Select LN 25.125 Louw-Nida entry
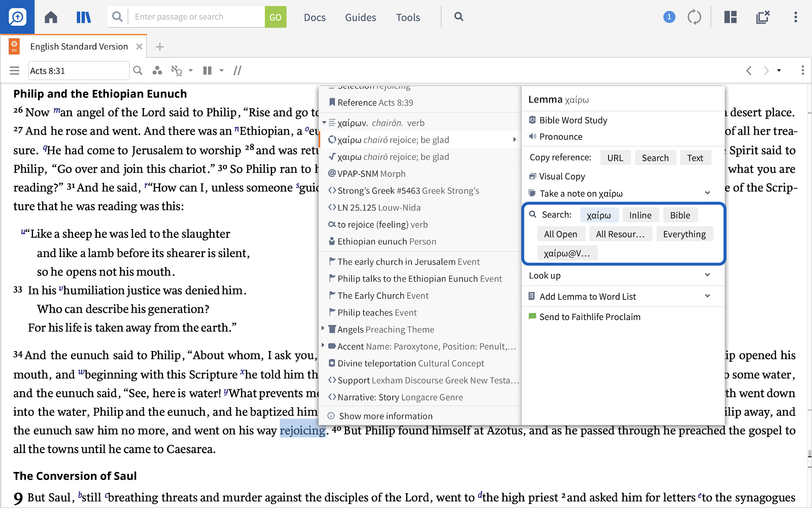 coord(420,207)
